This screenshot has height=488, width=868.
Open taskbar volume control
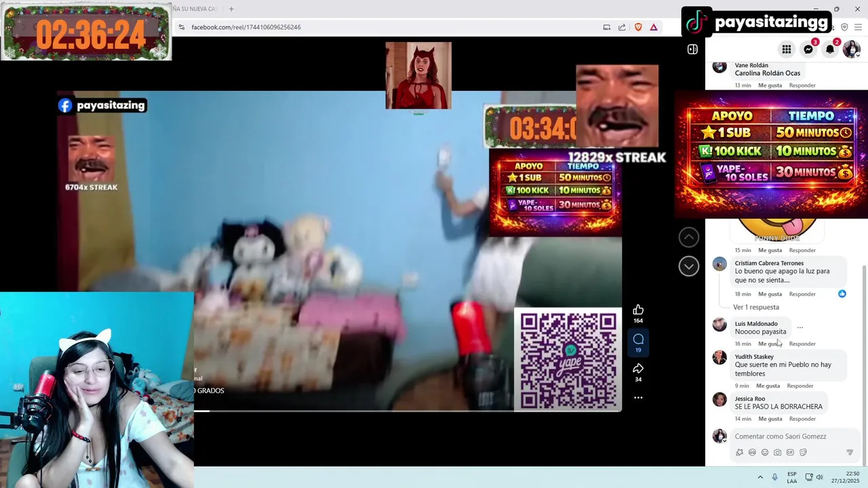point(819,477)
